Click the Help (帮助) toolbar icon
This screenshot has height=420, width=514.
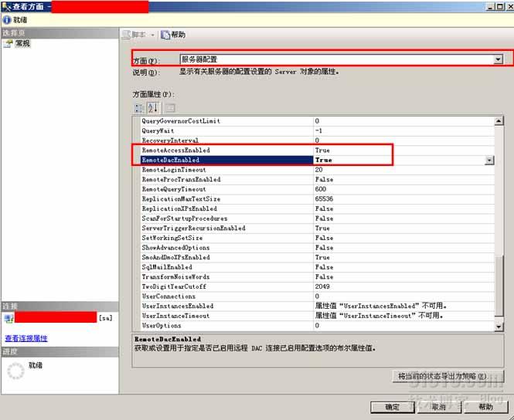point(165,35)
